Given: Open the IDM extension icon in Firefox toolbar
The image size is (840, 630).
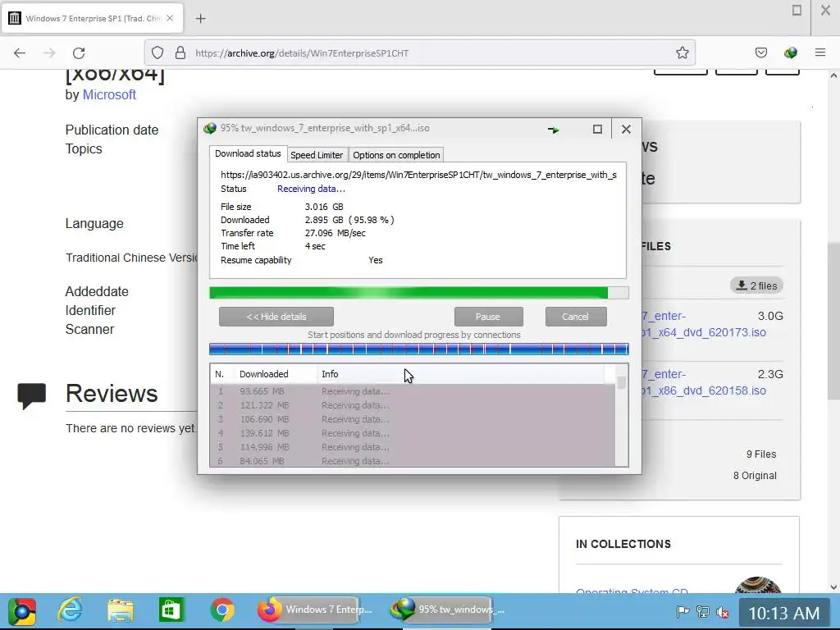Looking at the screenshot, I should point(790,52).
